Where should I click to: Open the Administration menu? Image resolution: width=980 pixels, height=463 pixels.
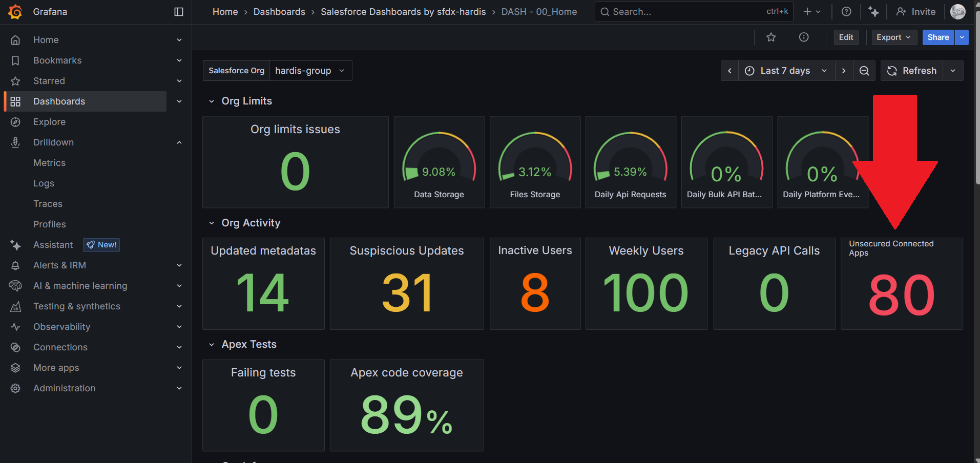tap(64, 388)
